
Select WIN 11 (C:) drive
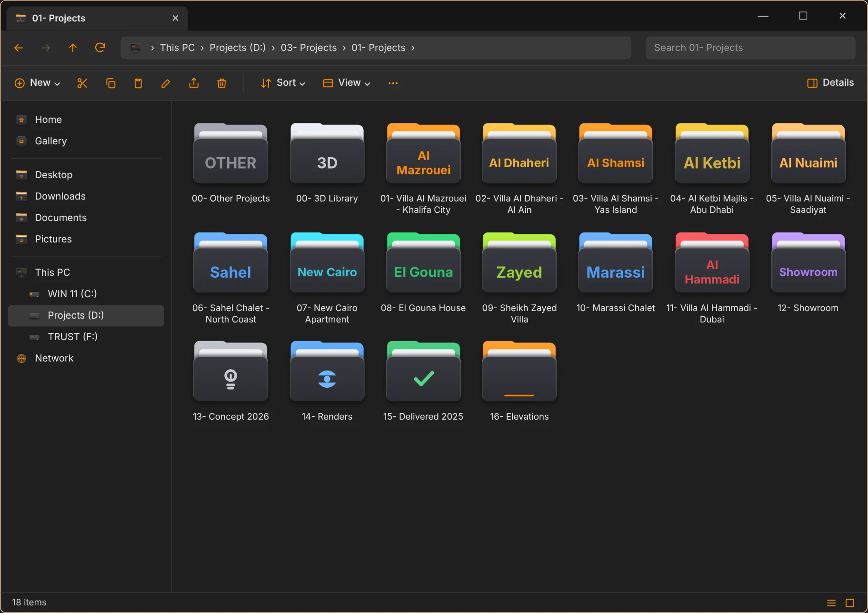click(x=86, y=294)
